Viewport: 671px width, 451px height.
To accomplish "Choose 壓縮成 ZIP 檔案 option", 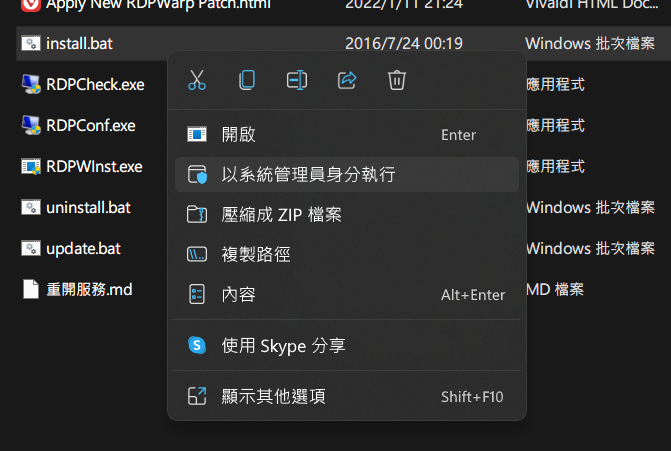I will 347,214.
